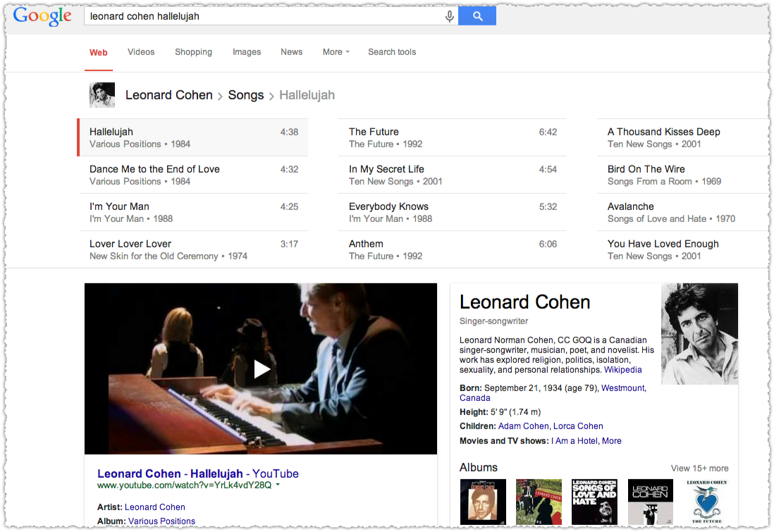This screenshot has width=774, height=532.
Task: Open the green URL dropdown arrow
Action: (x=278, y=485)
